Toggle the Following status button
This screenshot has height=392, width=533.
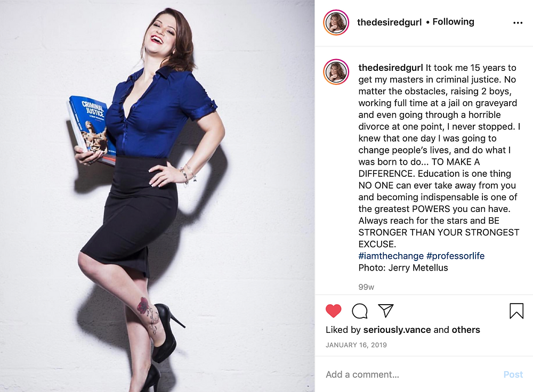tap(453, 22)
